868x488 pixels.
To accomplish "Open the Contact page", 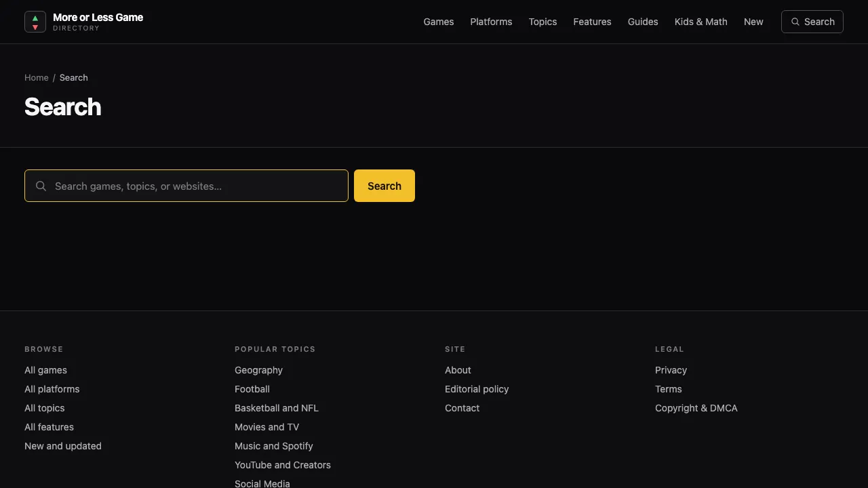I will tap(462, 408).
